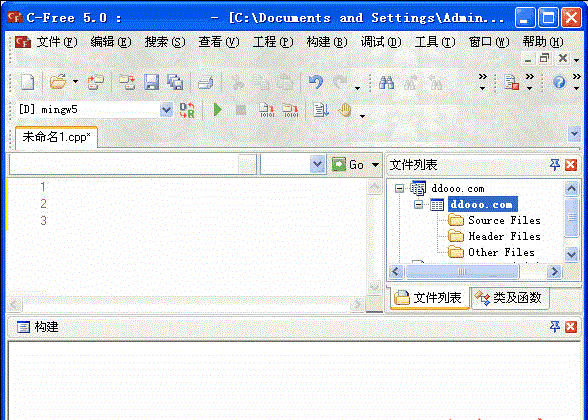Click the Save floppy disk icon
Screen dimensions: 588x420
pyautogui.click(x=152, y=82)
